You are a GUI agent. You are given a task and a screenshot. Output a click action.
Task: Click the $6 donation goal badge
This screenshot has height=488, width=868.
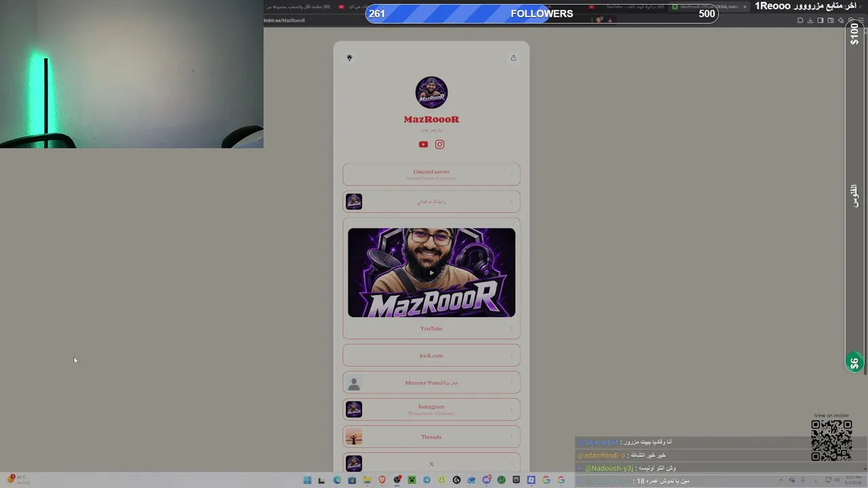point(854,363)
